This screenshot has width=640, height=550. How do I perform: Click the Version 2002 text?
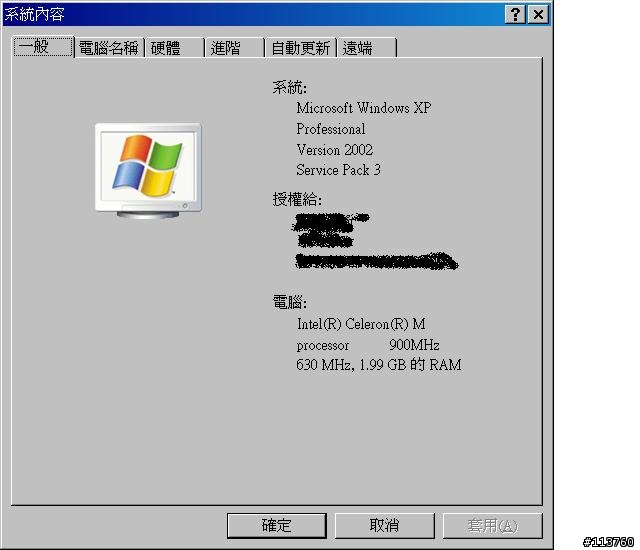[x=335, y=150]
